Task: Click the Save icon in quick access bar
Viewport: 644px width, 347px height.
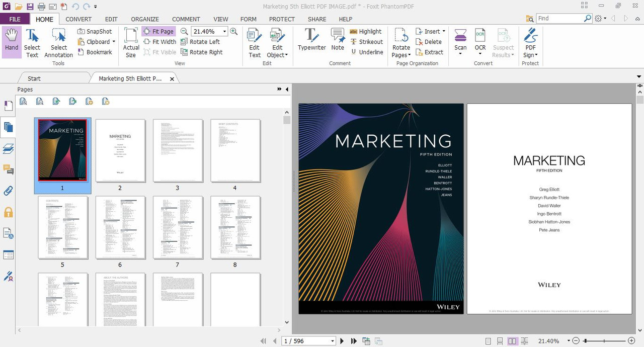Action: click(30, 7)
